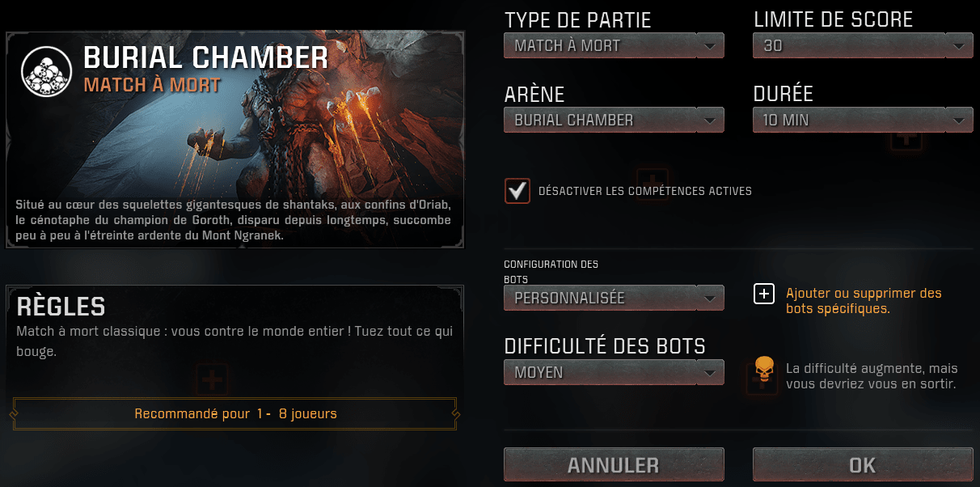Image resolution: width=980 pixels, height=487 pixels.
Task: Click Ajouter ou supprimer des bots spécifiques link
Action: pyautogui.click(x=864, y=301)
